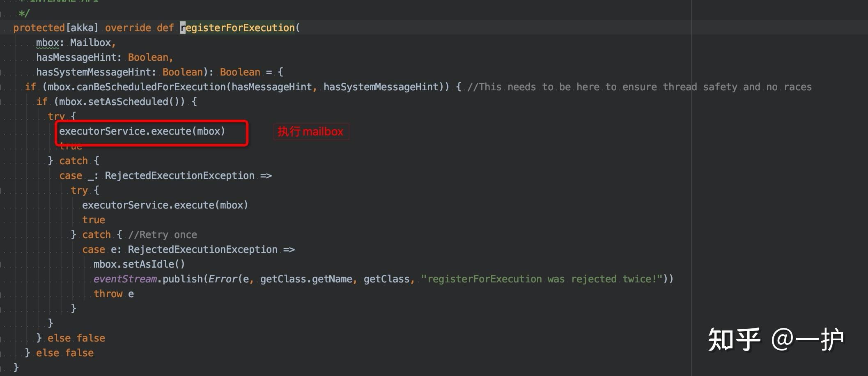Screen dimensions: 868x376
Task: Click the mbox.setAsIdle() call
Action: (x=139, y=264)
